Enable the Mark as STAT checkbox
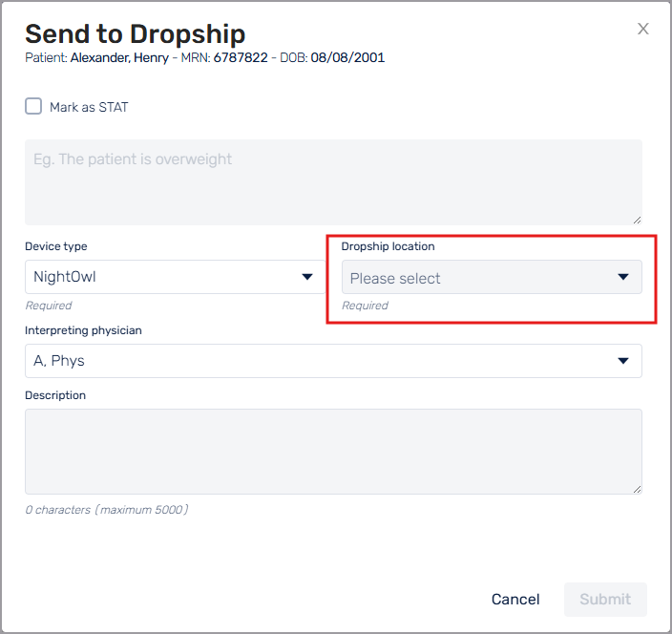Screen dimensions: 672x634 (x=33, y=106)
